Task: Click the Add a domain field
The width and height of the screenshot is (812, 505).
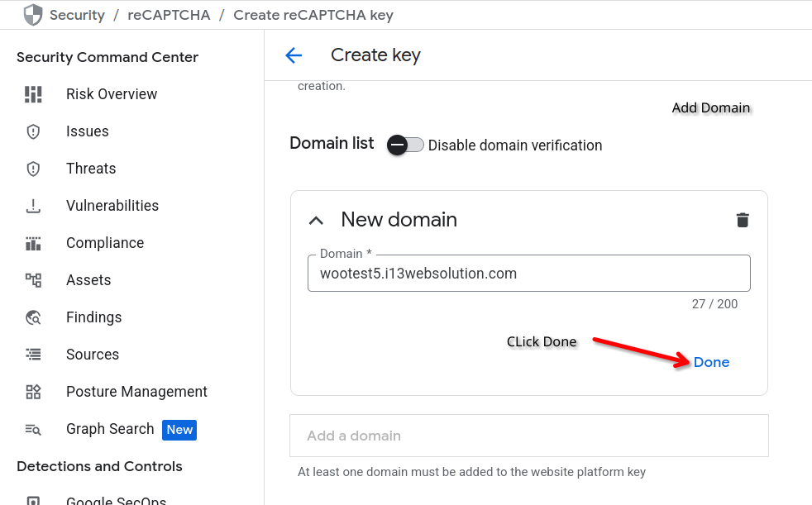Action: pos(528,436)
